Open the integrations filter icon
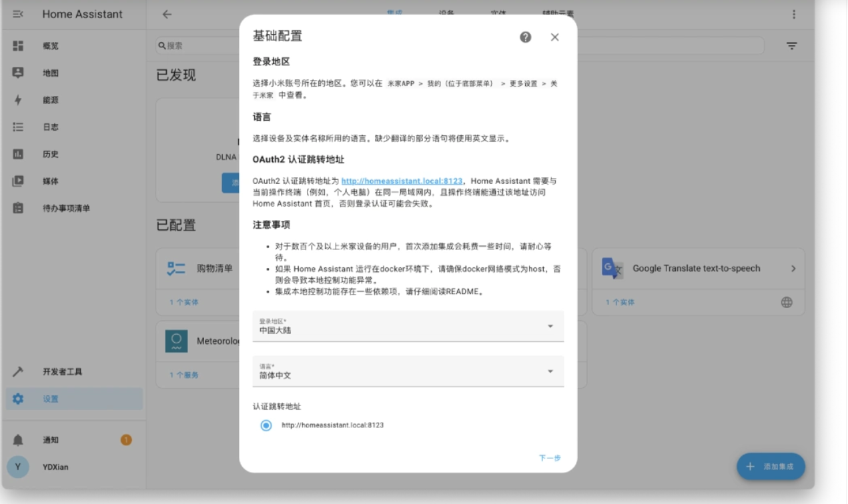The width and height of the screenshot is (848, 504). point(792,46)
